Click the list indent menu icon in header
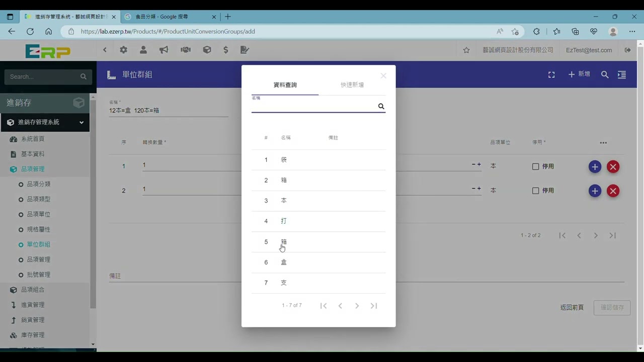The height and width of the screenshot is (362, 644). [622, 74]
